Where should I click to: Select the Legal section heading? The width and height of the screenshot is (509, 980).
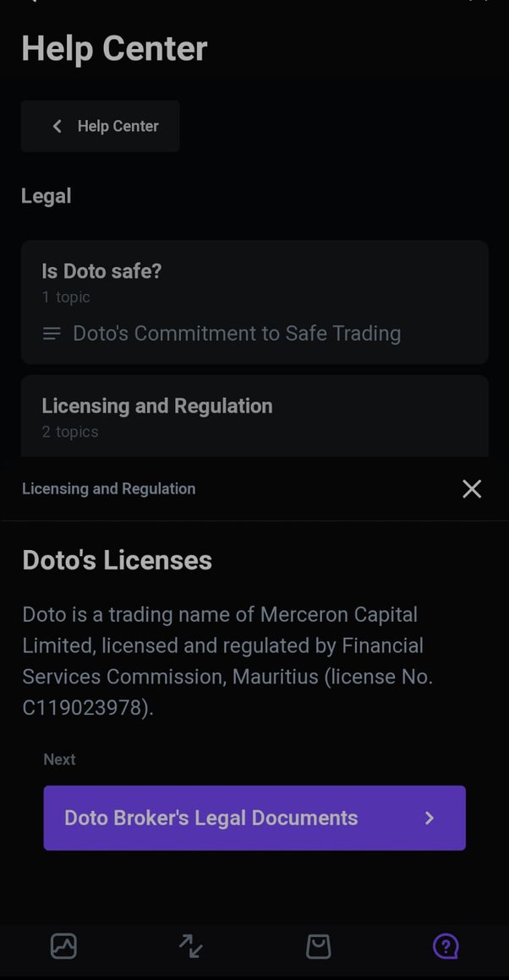[x=47, y=195]
